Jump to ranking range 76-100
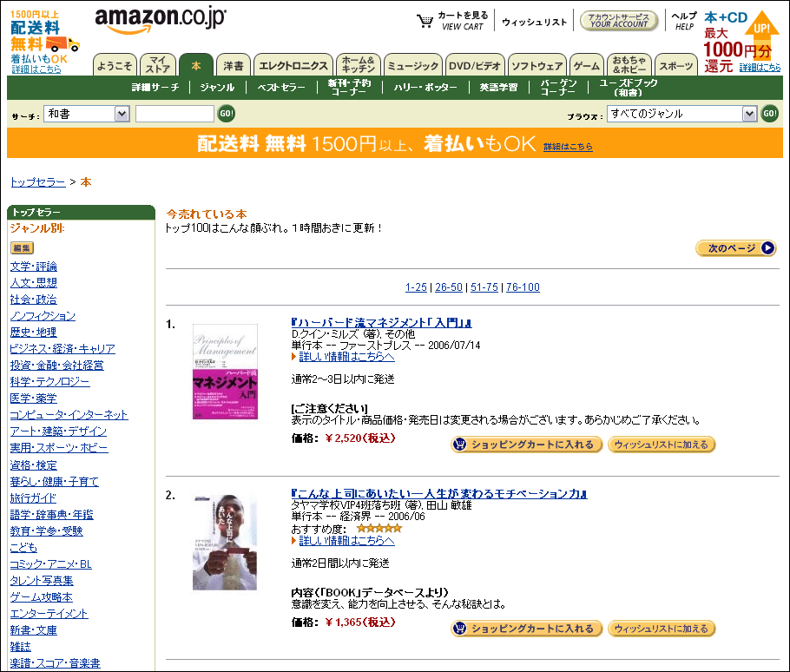The image size is (790, 672). [x=523, y=287]
